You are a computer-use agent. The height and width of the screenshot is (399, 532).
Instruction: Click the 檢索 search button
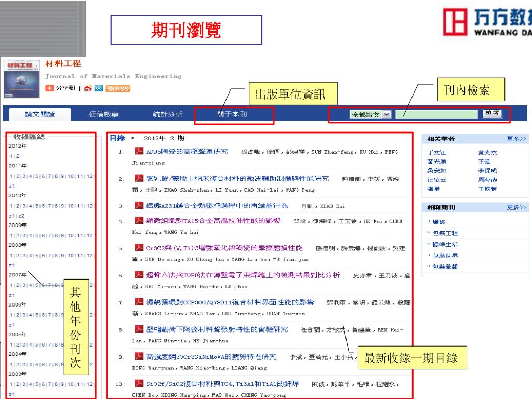pyautogui.click(x=492, y=114)
